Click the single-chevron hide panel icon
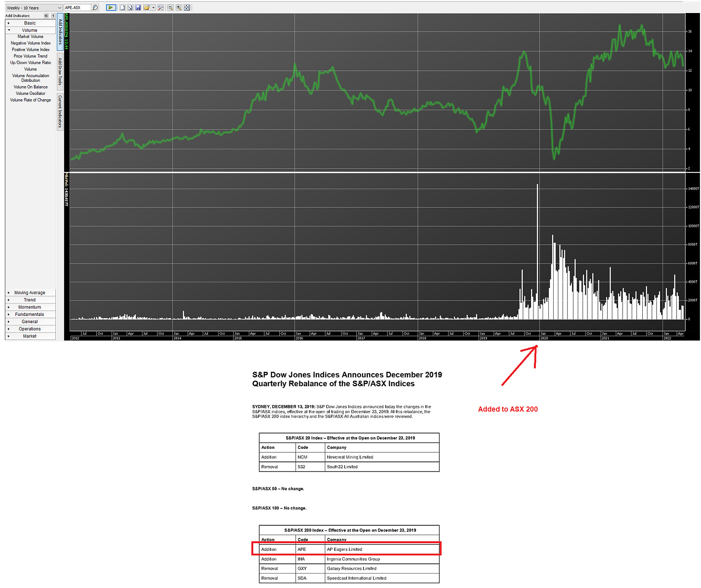 click(x=53, y=16)
